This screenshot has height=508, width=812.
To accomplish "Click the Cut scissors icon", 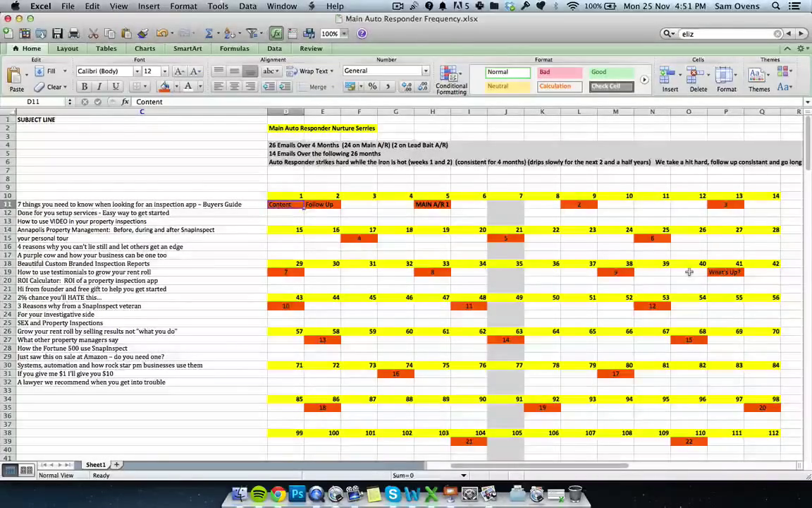I will [93, 34].
